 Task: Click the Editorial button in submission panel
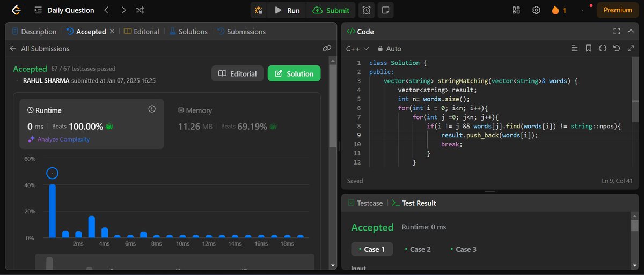238,73
